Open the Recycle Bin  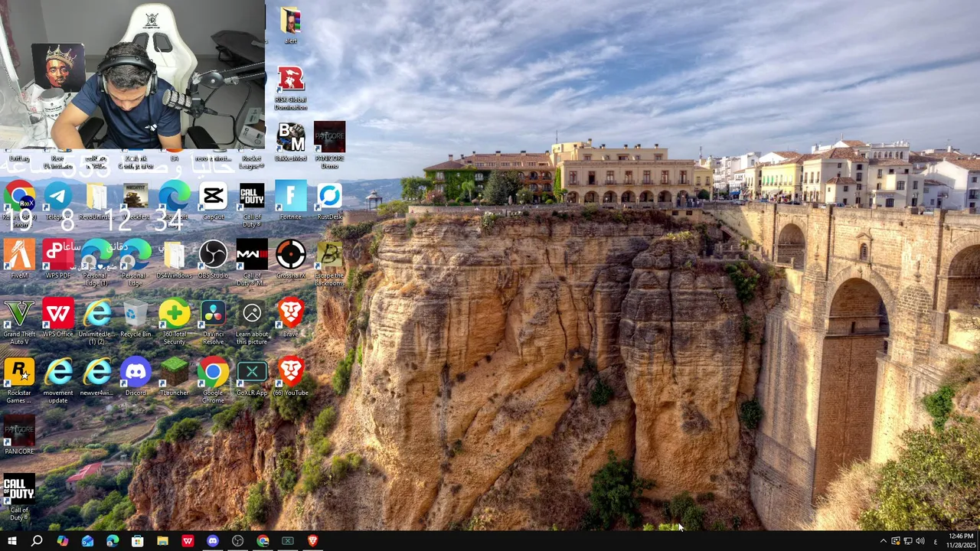click(136, 318)
